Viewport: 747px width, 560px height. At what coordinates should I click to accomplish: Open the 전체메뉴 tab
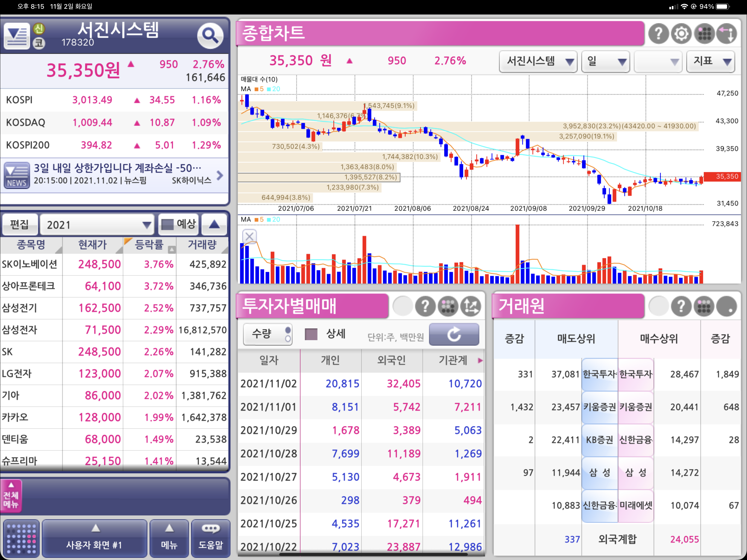point(11,496)
